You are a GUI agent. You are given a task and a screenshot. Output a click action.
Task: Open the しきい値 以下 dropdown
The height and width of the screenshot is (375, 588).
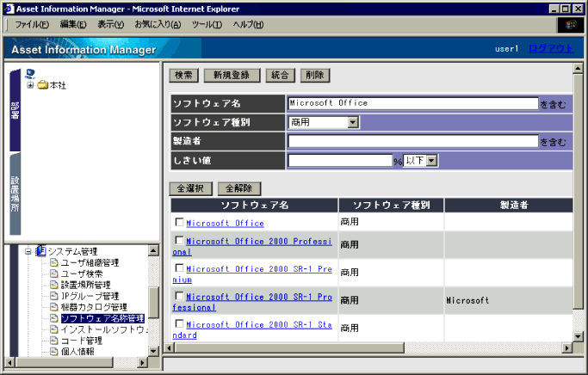431,160
